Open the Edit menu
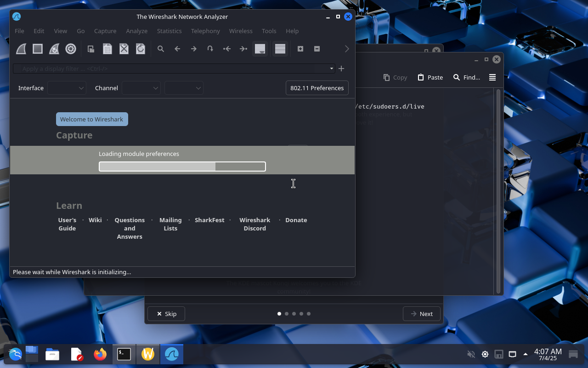The width and height of the screenshot is (588, 368). (39, 31)
